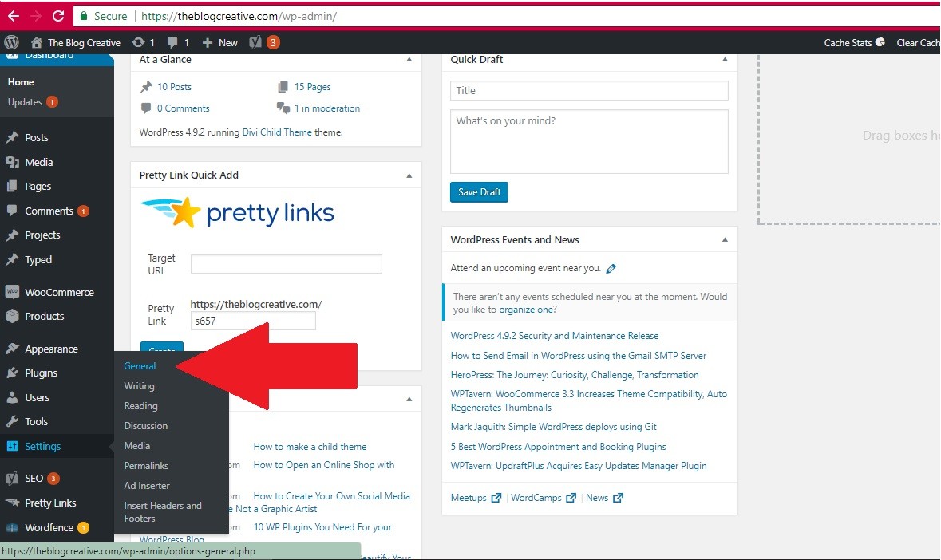This screenshot has height=560, width=941.
Task: Click the browser back arrow
Action: tap(14, 16)
